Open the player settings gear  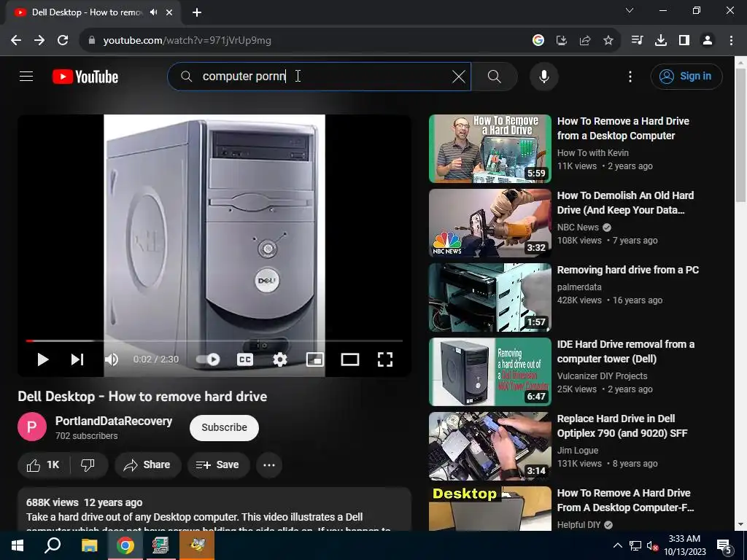tap(280, 359)
